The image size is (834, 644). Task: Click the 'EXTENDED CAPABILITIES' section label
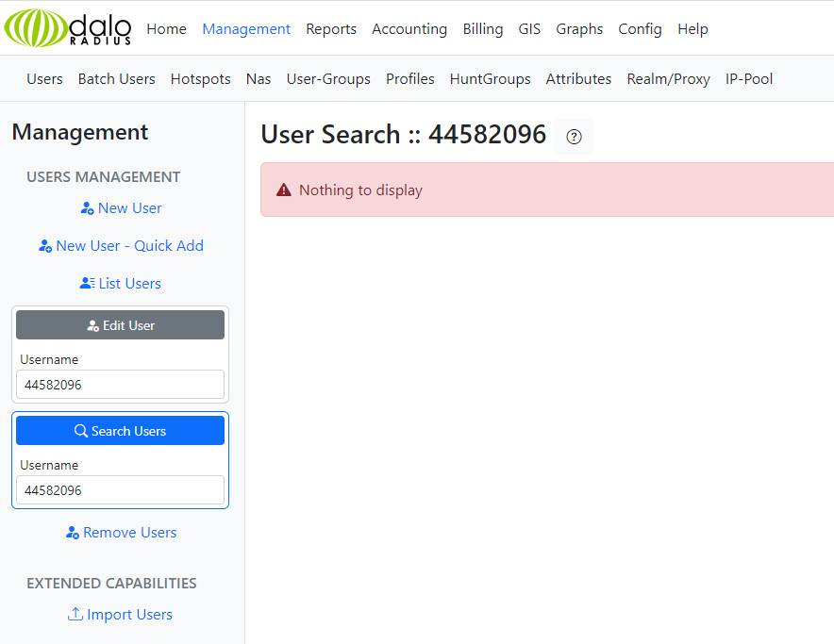[x=111, y=583]
